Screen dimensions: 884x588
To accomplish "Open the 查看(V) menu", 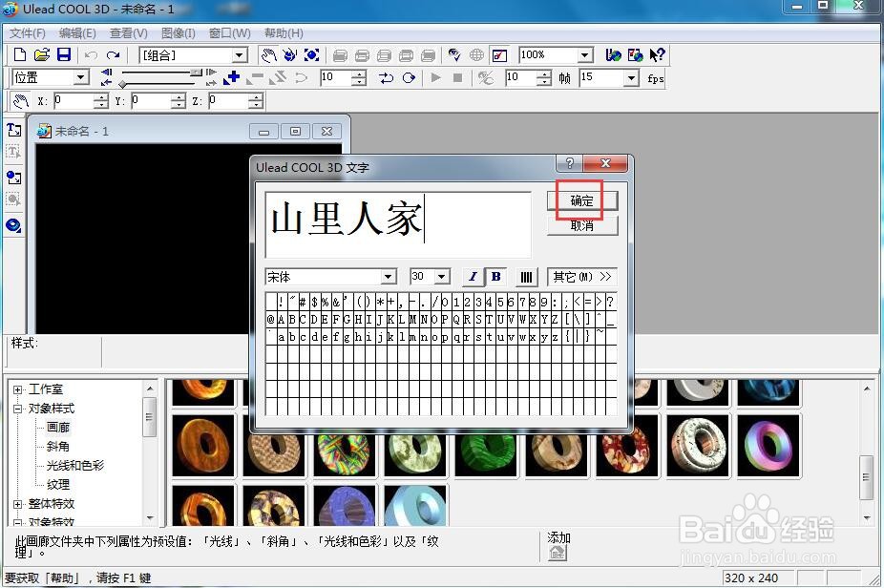I will click(x=129, y=33).
